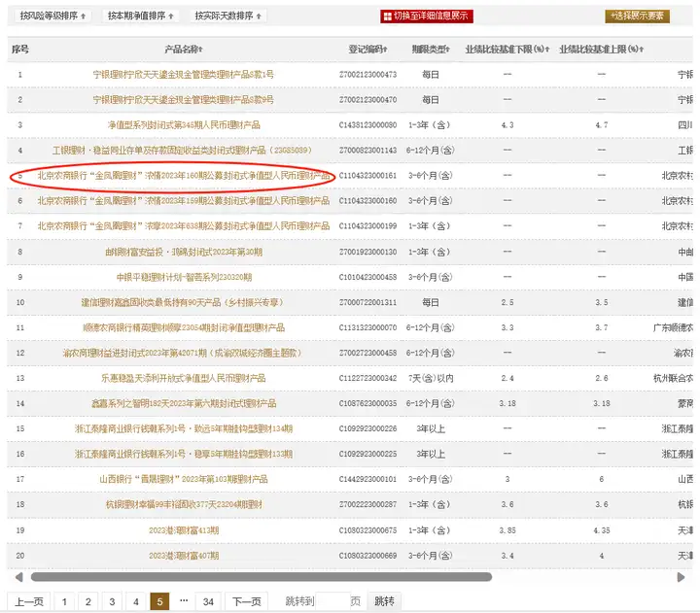The height and width of the screenshot is (613, 700).
Task: Select registration code Z7002123000473
Action: coord(367,75)
